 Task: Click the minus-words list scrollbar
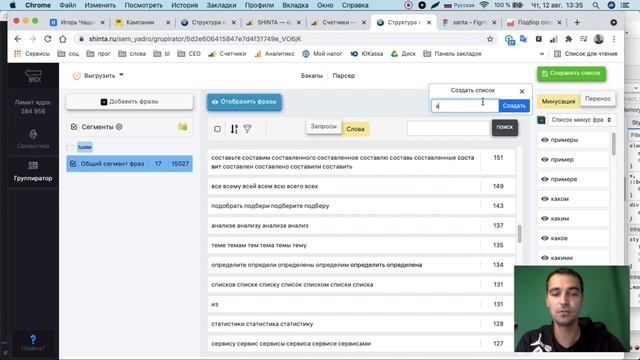click(x=613, y=144)
